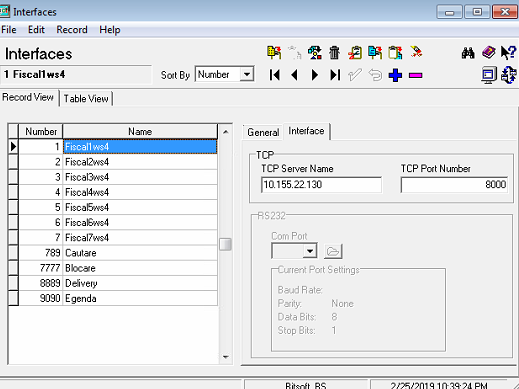The width and height of the screenshot is (519, 389).
Task: Click the number cell 789
Action: pyautogui.click(x=41, y=253)
